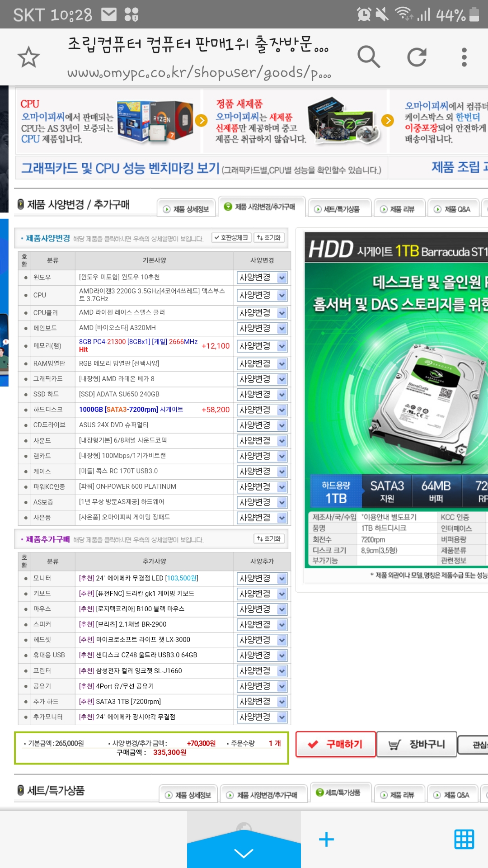The height and width of the screenshot is (868, 488).
Task: Open the three-dot browser menu
Action: point(464,57)
